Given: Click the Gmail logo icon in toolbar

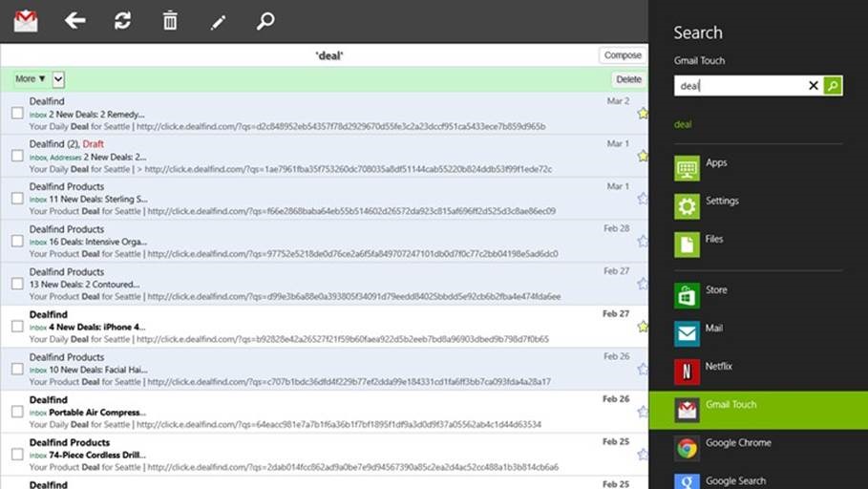Looking at the screenshot, I should [26, 20].
